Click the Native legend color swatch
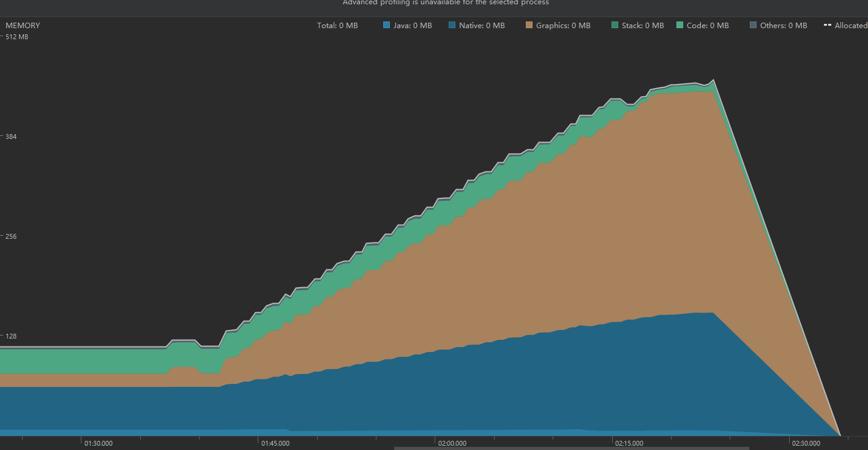Viewport: 868px width, 450px height. click(452, 25)
